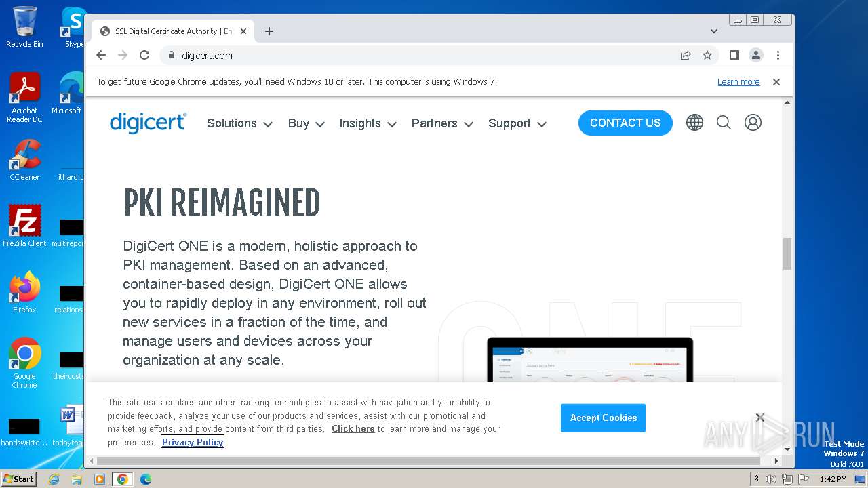Follow the Click here cookie link
The width and height of the screenshot is (868, 488).
(x=353, y=429)
